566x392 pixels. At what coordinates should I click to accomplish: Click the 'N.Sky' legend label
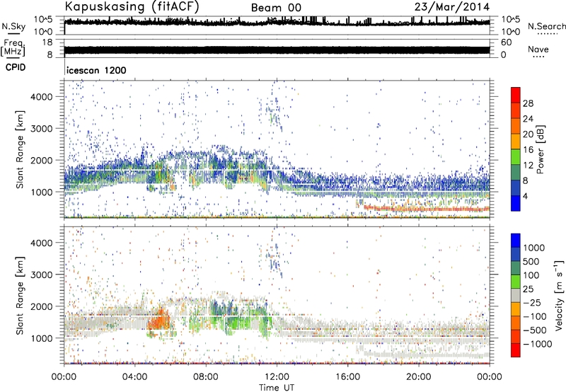[x=13, y=26]
